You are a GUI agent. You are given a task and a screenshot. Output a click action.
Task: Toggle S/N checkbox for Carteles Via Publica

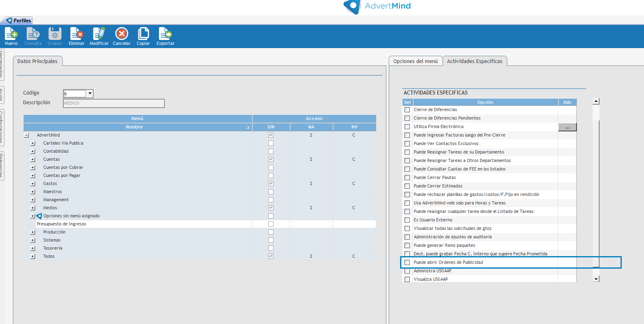click(x=271, y=143)
